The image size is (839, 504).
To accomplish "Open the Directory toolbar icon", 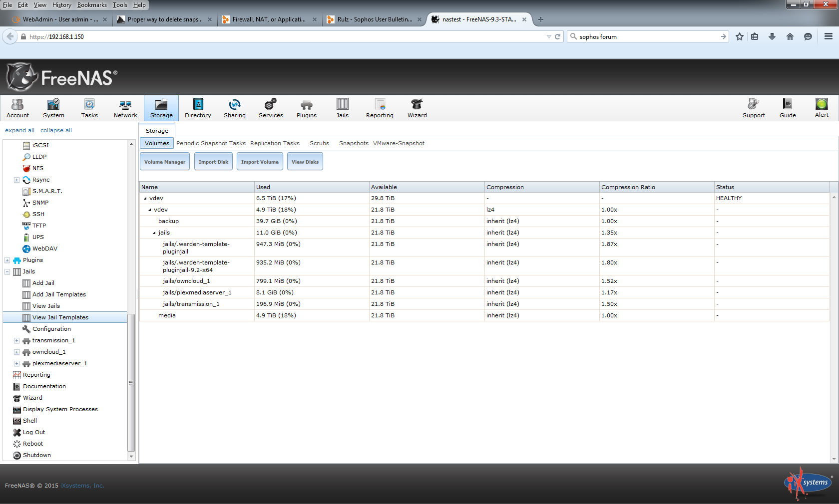I will [x=198, y=108].
